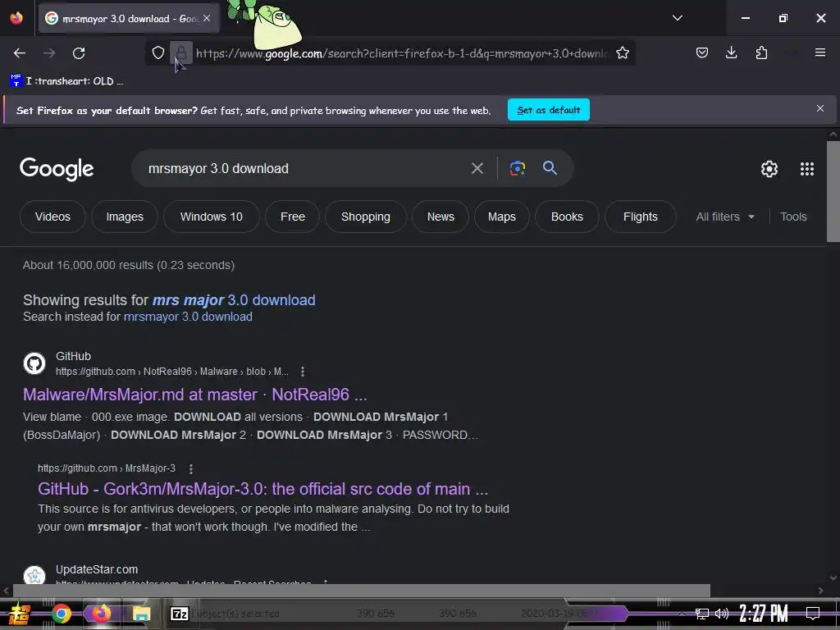
Task: Click the vertical page scrollbar thumb
Action: (833, 191)
